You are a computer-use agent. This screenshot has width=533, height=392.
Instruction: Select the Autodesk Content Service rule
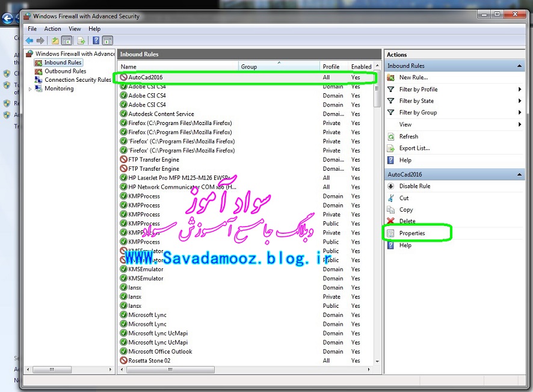point(246,114)
